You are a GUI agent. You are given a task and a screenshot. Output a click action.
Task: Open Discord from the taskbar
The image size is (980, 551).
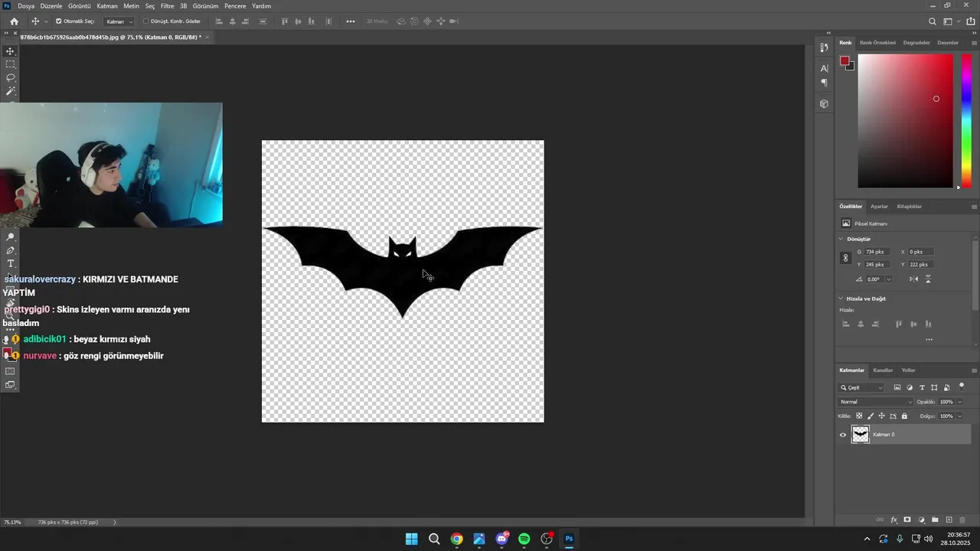point(501,539)
